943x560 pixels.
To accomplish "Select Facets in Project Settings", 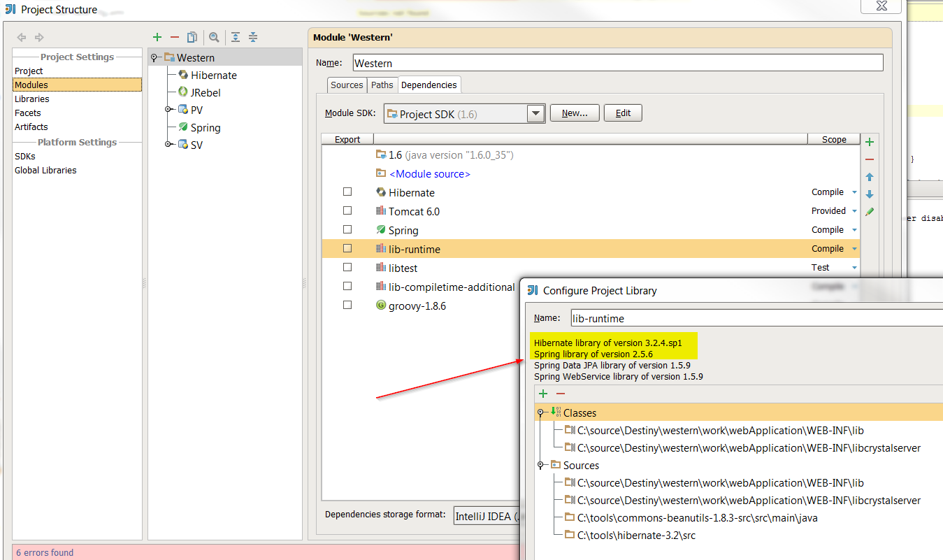I will [x=28, y=113].
